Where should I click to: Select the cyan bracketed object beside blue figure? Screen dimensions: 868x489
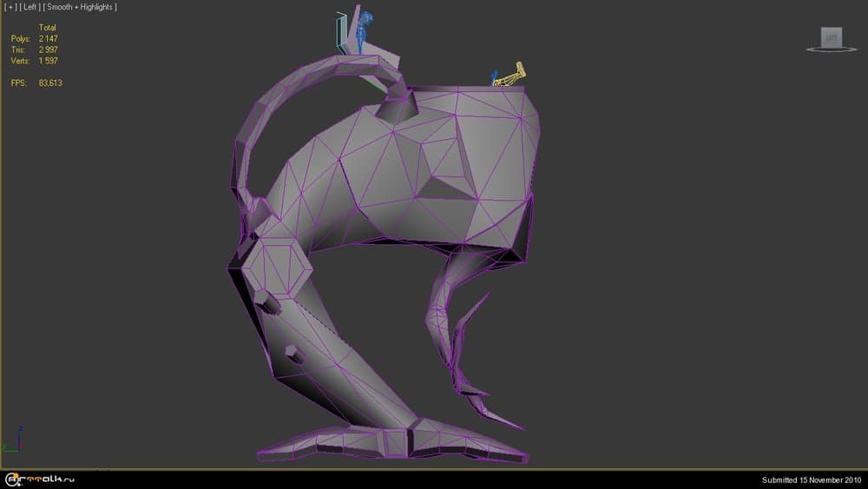click(340, 35)
